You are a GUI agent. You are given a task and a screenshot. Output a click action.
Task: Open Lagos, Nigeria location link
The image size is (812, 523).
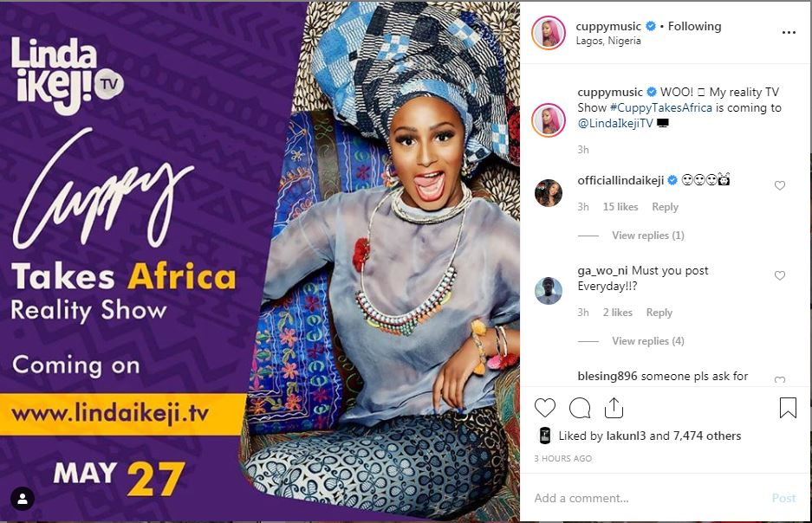608,41
